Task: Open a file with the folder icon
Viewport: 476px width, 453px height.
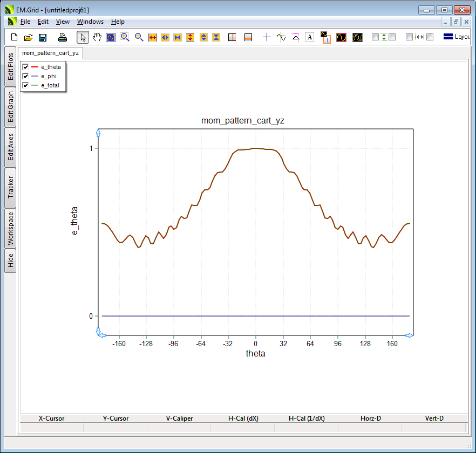Action: 29,37
